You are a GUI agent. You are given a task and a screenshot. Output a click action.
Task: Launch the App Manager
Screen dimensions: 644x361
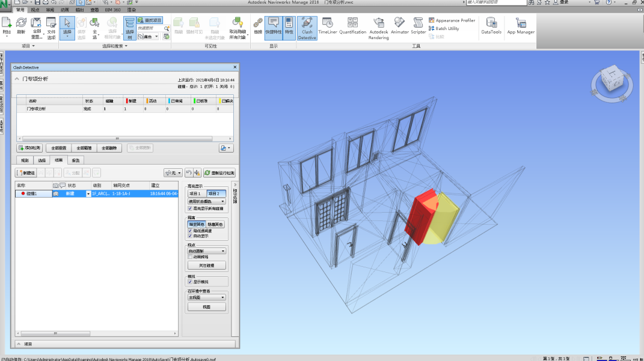coord(521,26)
